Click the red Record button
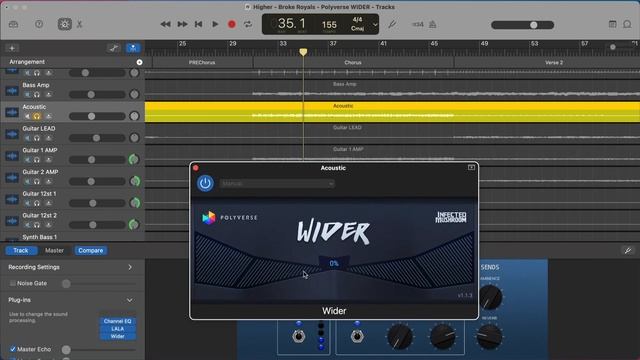Viewport: 640px width, 360px height. coord(231,24)
